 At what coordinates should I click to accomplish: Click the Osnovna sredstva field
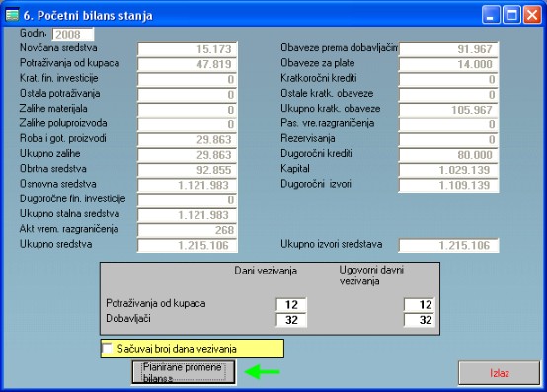188,185
